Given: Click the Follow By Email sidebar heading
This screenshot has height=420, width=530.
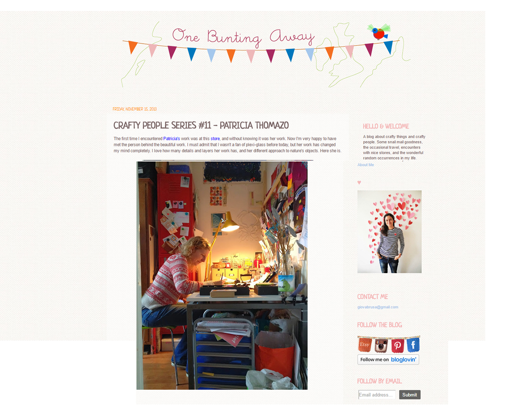Looking at the screenshot, I should [x=379, y=381].
